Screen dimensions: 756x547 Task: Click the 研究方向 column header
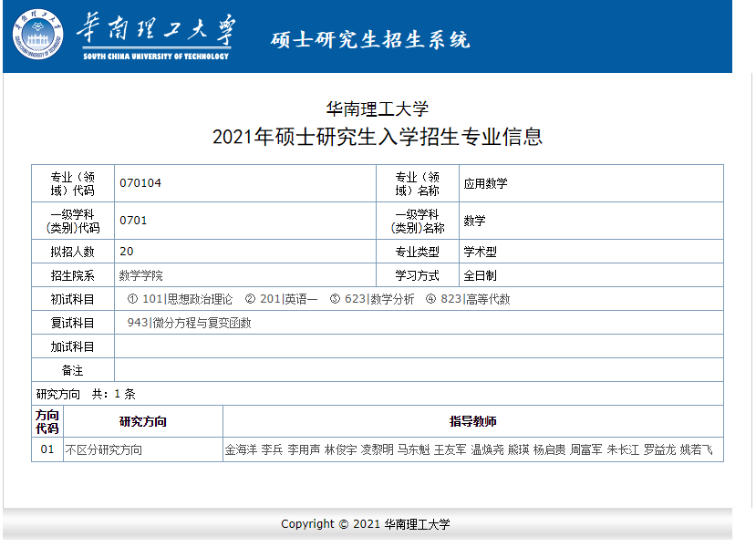tap(142, 422)
